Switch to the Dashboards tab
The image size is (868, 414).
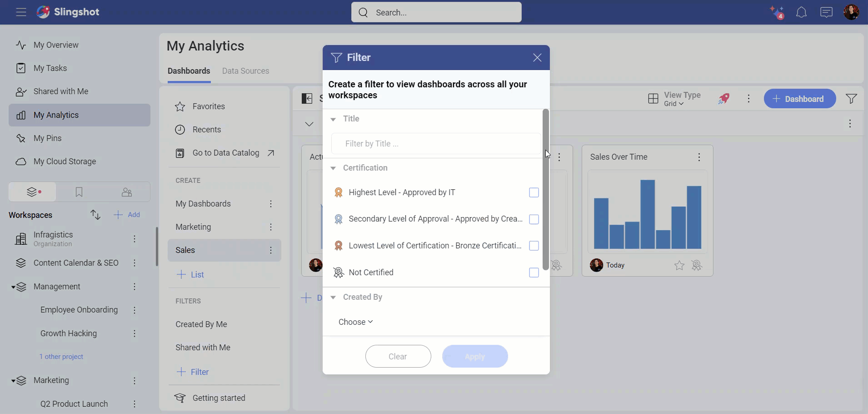click(x=189, y=71)
